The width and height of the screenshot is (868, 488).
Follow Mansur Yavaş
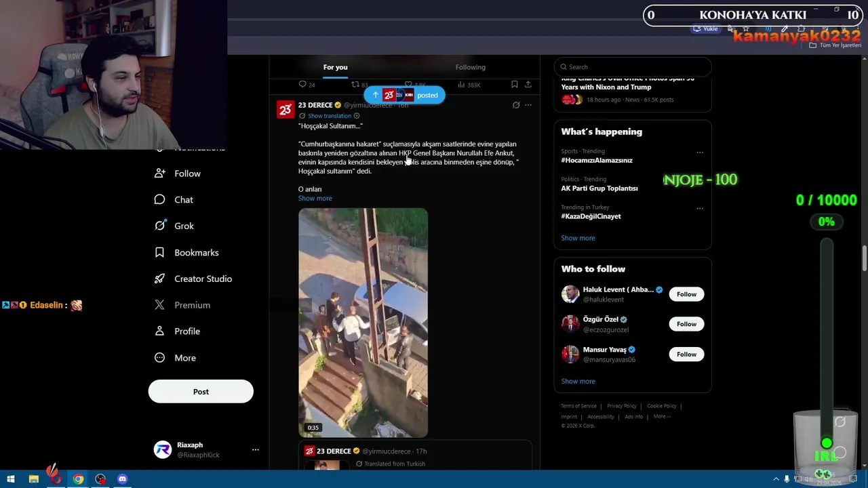686,354
